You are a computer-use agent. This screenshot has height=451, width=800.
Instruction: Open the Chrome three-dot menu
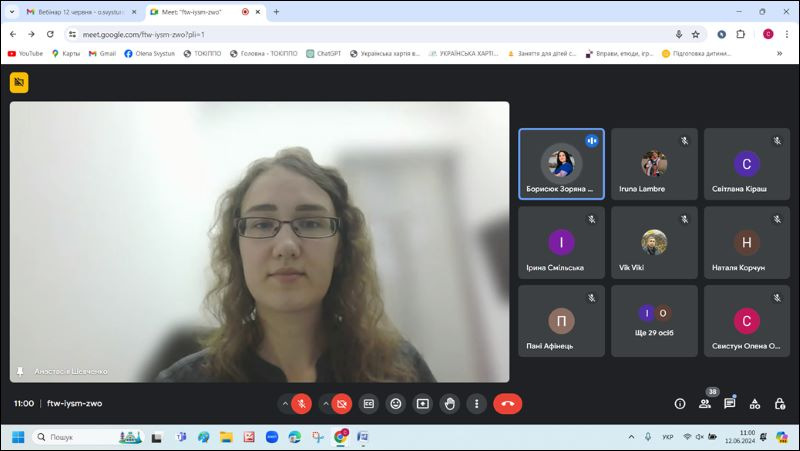click(787, 34)
